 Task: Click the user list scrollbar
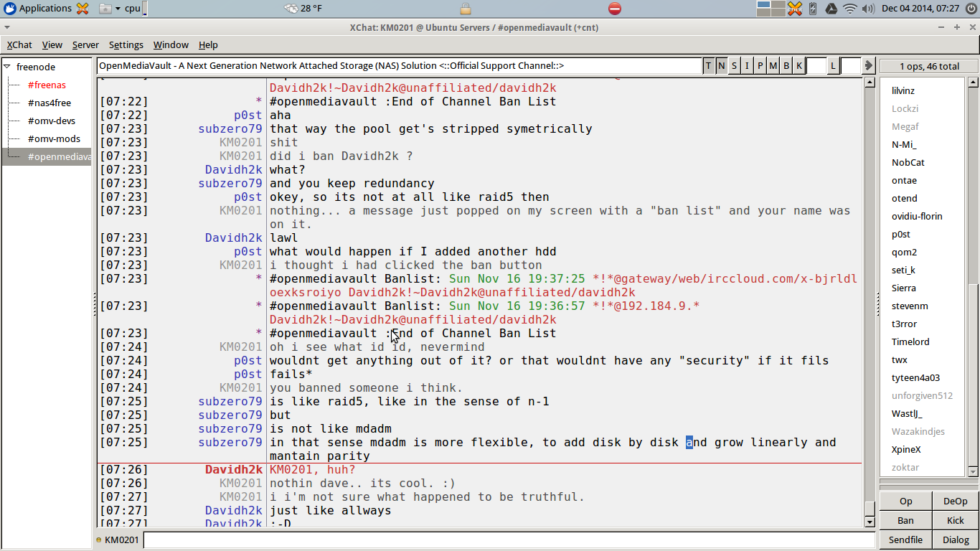[x=971, y=276]
